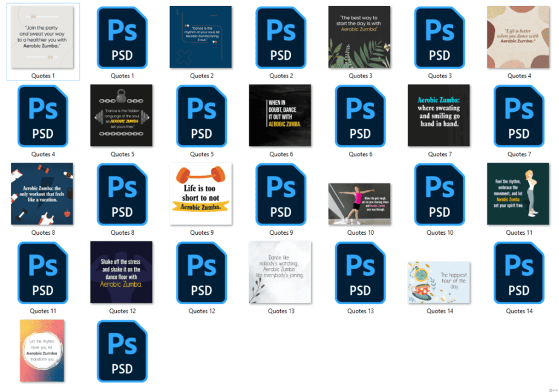Select the gradient "Let the rhythm move you" thumbnail
Viewport: 559px width, 392px height.
42,351
